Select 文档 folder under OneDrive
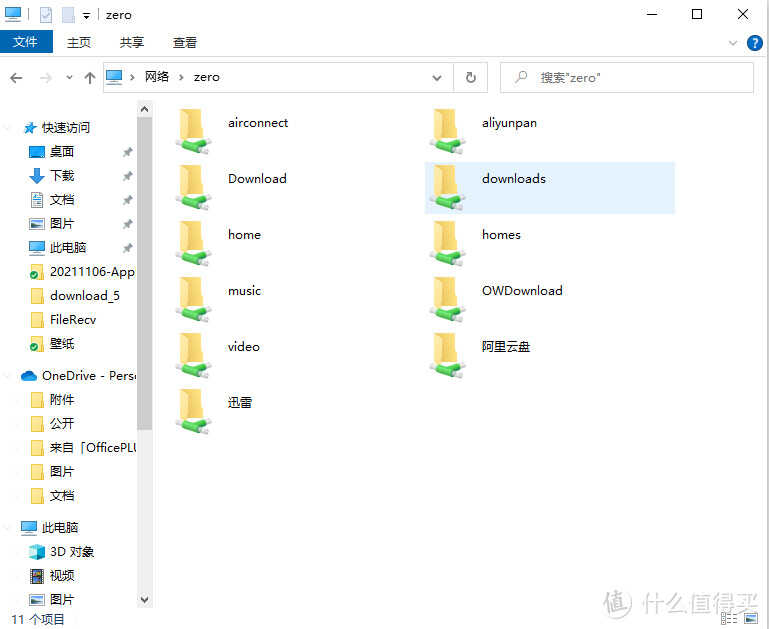769x629 pixels. 62,496
